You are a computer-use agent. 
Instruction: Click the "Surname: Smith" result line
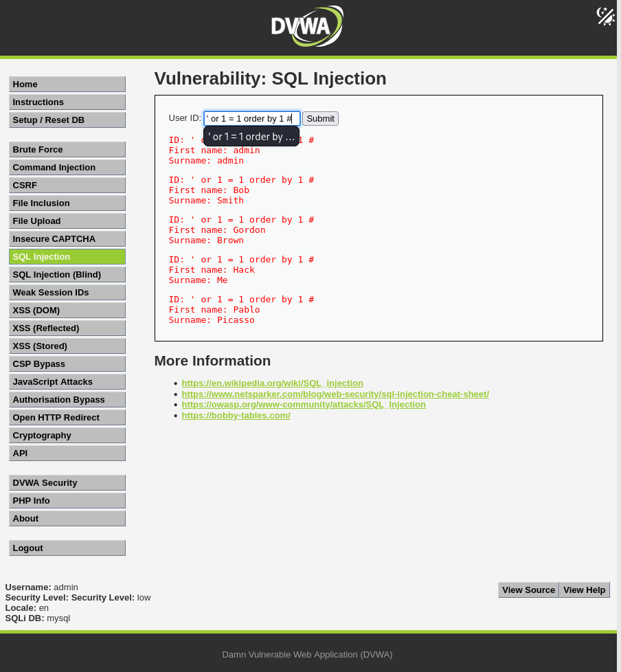[206, 201]
